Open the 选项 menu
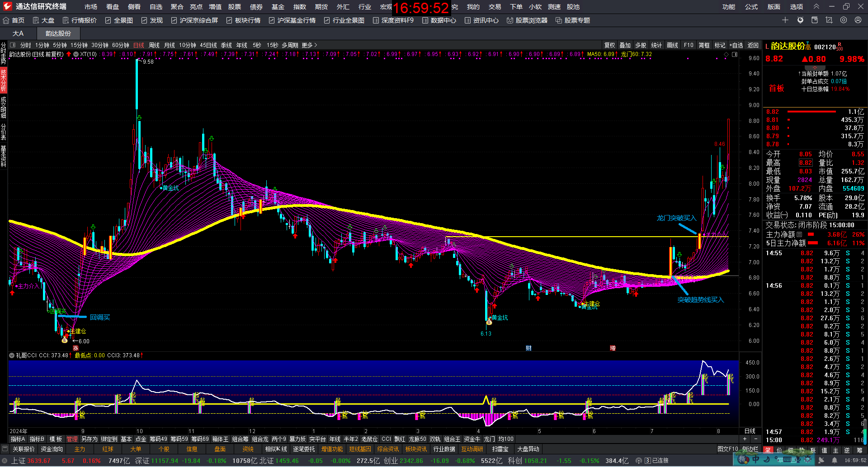This screenshot has width=868, height=467. [x=797, y=7]
